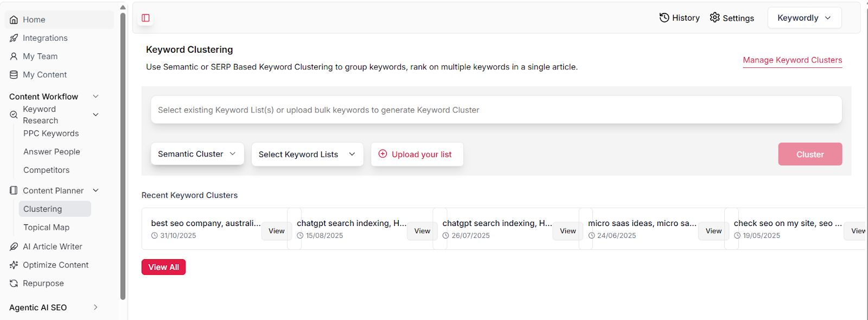Collapse the Content Workflow section
868x320 pixels.
coord(95,97)
